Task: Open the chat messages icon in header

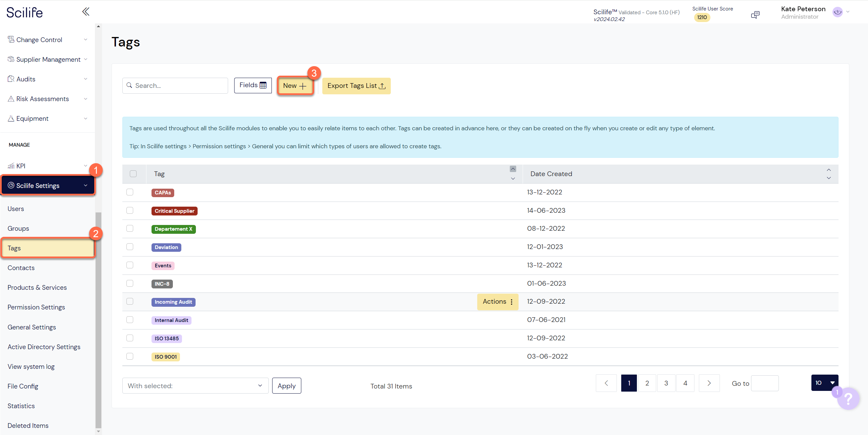Action: 755,15
